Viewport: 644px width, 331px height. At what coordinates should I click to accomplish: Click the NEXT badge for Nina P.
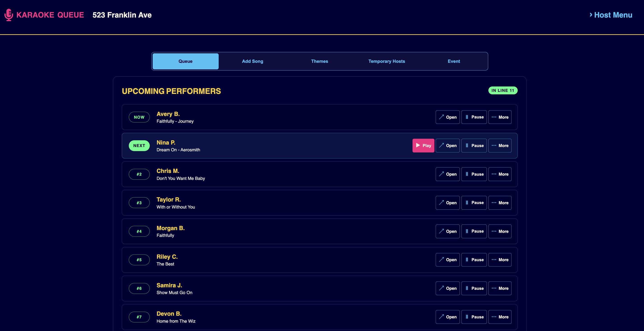(x=139, y=145)
